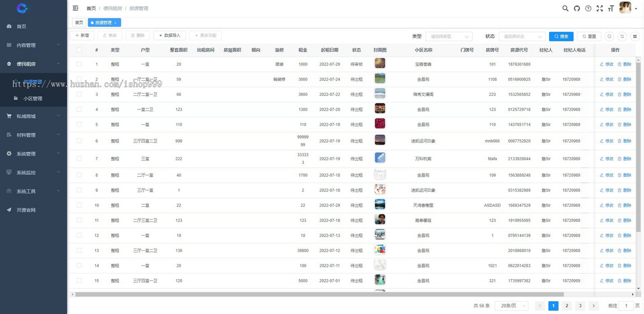Viewport: 644px width, 314px height.
Task: Close the 房源管理 tab with its x
Action: (115, 23)
